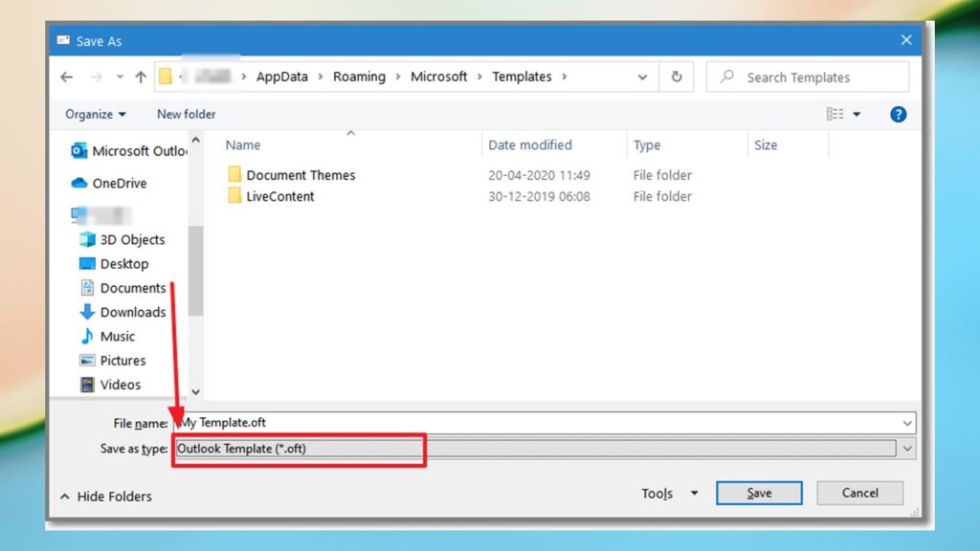Go up one folder level

pos(141,77)
